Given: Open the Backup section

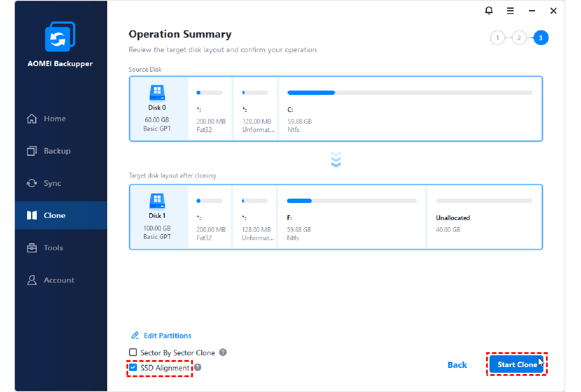Looking at the screenshot, I should point(61,151).
